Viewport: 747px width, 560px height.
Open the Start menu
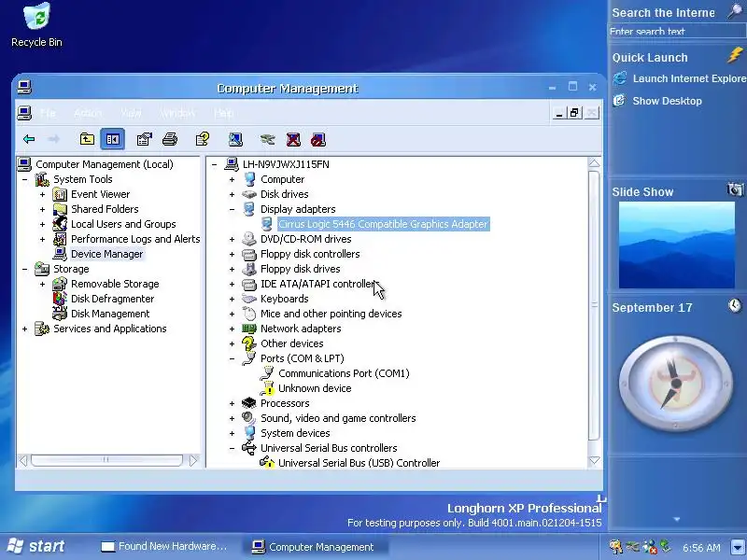pyautogui.click(x=35, y=546)
